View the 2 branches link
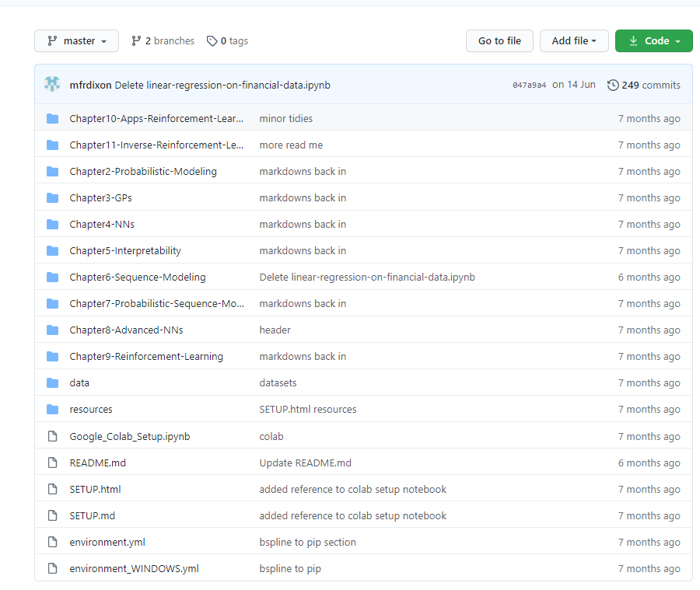The height and width of the screenshot is (590, 700). (163, 41)
